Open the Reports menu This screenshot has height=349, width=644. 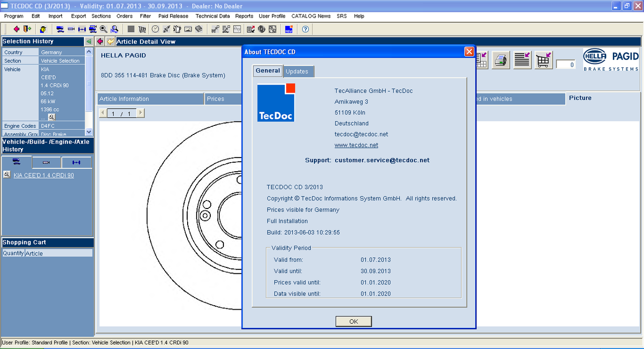click(x=244, y=16)
